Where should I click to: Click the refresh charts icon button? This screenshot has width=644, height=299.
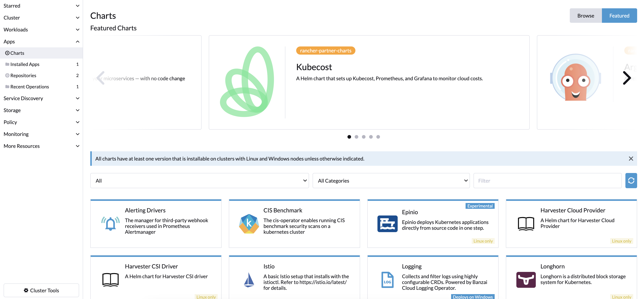[631, 180]
